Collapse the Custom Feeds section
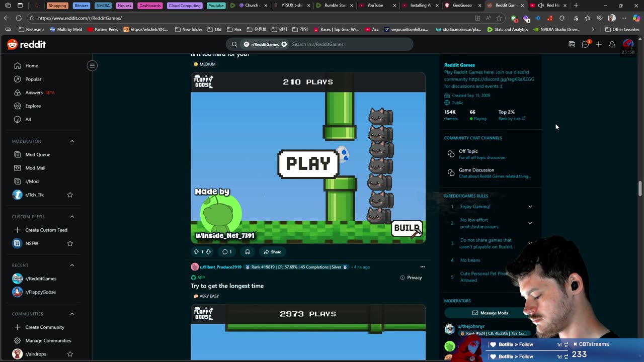Screen dimensions: 644x362 72,217
